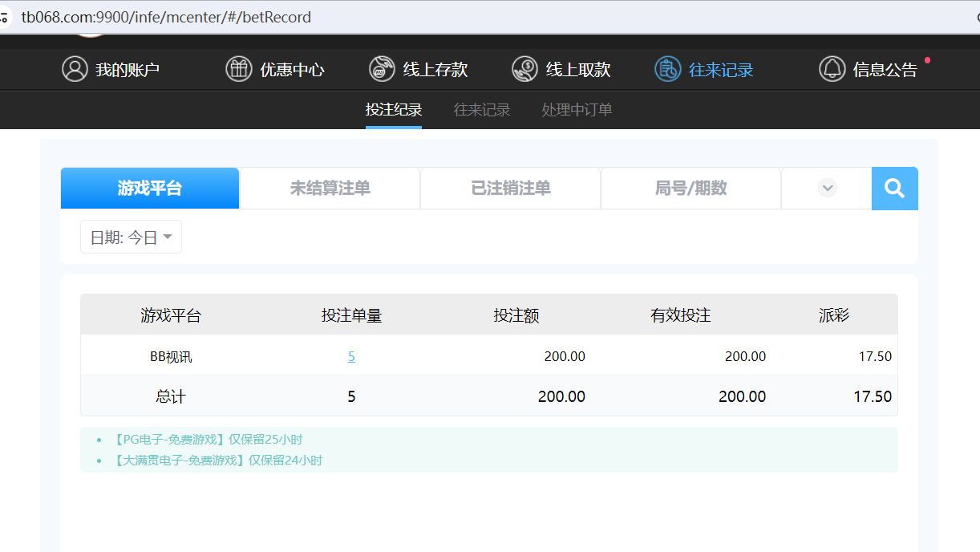The image size is (980, 552).
Task: Click the red notification dot near 信息公告
Action: tap(928, 59)
